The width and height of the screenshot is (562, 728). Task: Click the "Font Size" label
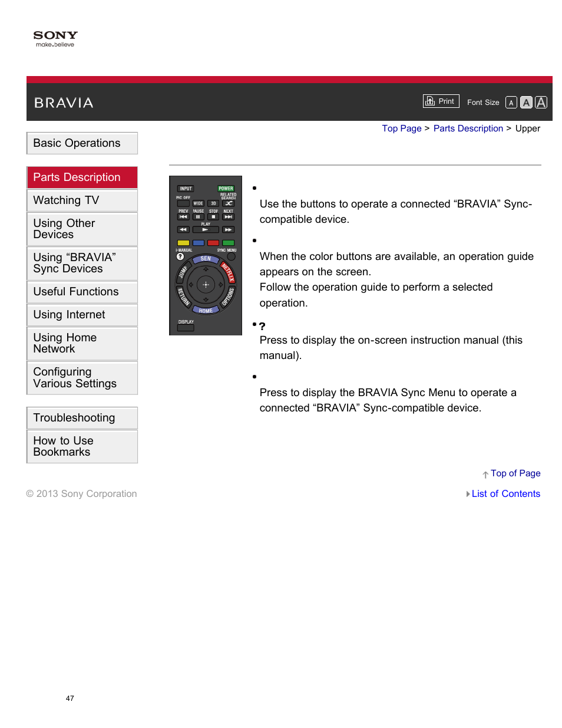(x=483, y=103)
